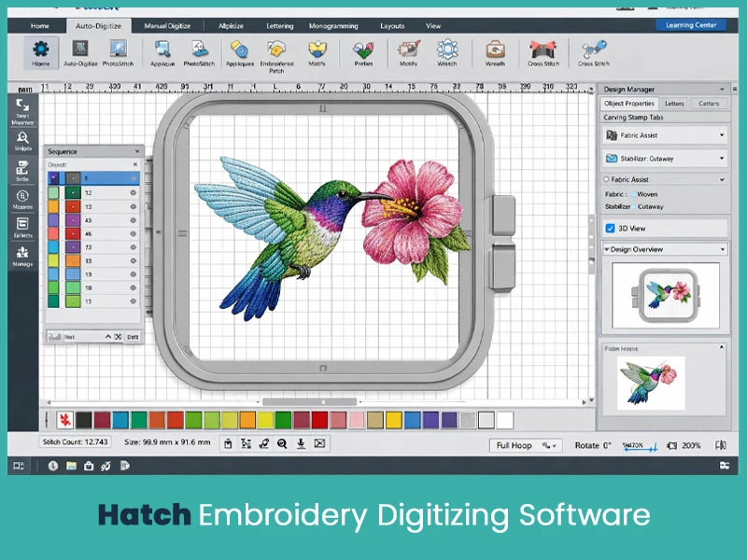The width and height of the screenshot is (747, 560).
Task: Open the View tab
Action: coord(433,26)
